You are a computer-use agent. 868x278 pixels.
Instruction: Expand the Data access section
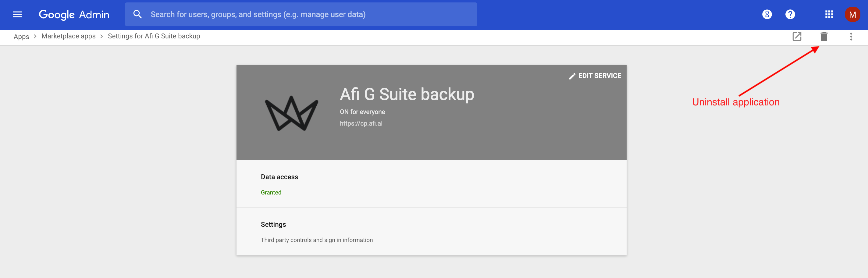(x=431, y=184)
